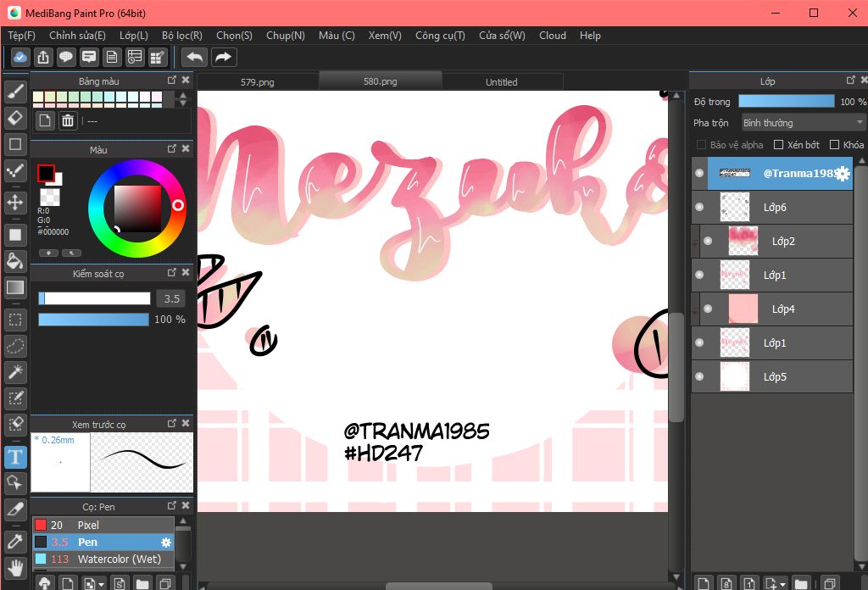Viewport: 868px width, 590px height.
Task: Switch to the 579.png tab
Action: pos(258,82)
